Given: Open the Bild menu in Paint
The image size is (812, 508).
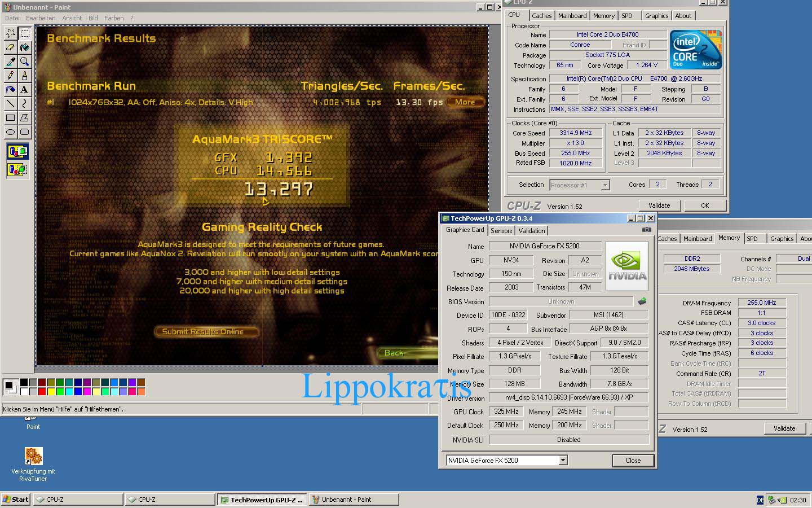Looking at the screenshot, I should (93, 18).
